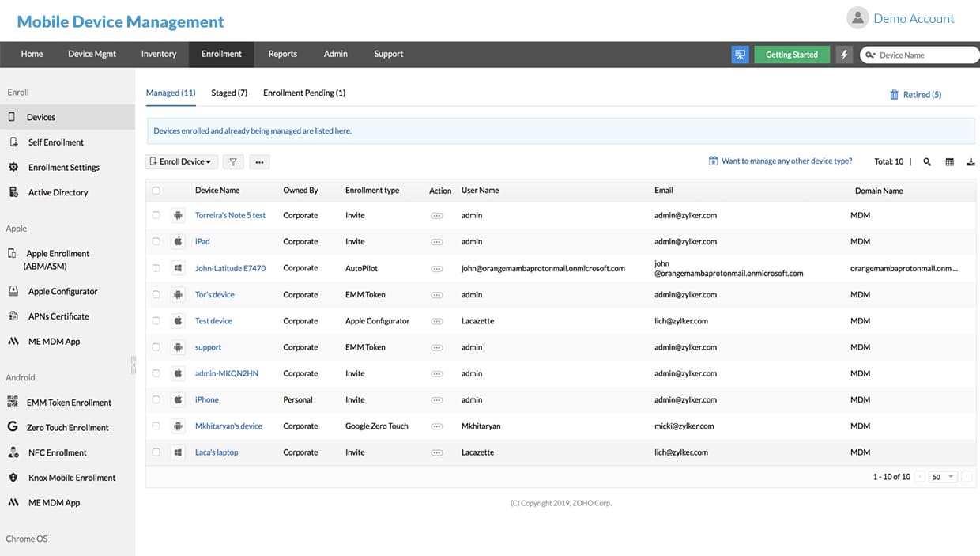Open the Device Mgmt menu
Screen dimensions: 980x556
92,54
